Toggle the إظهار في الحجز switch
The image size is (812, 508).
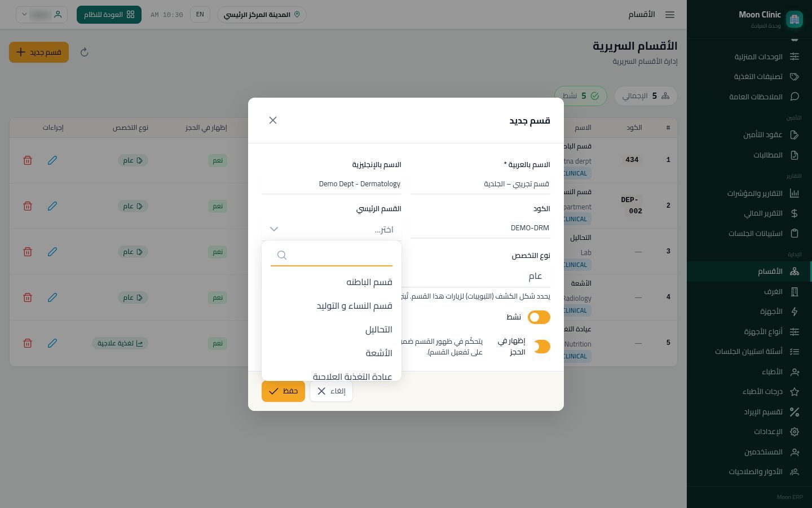pyautogui.click(x=541, y=347)
